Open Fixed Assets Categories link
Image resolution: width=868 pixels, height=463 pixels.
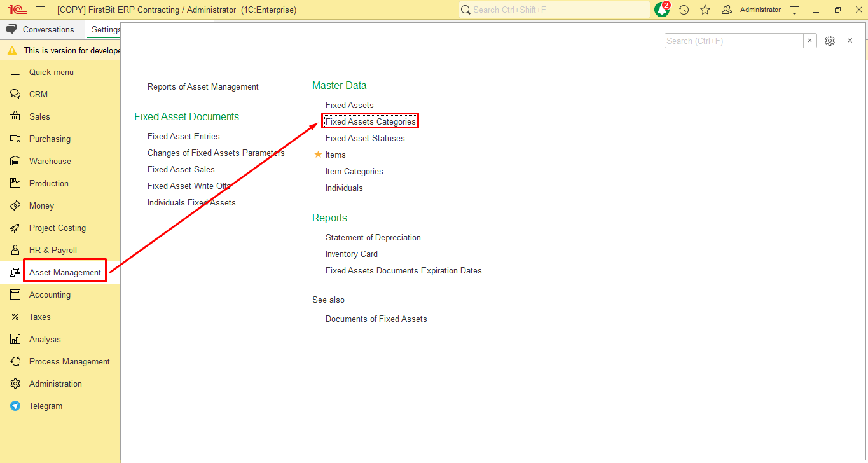point(370,121)
